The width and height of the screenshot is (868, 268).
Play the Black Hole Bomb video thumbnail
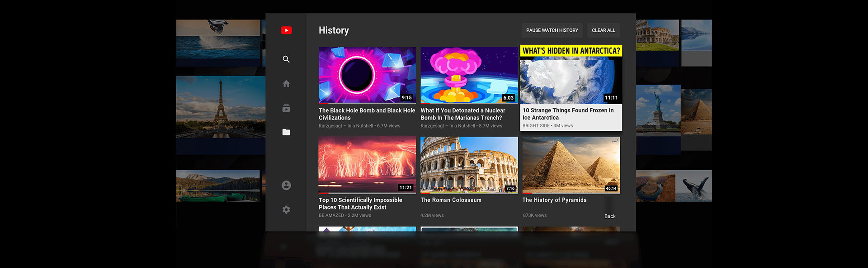(x=367, y=75)
